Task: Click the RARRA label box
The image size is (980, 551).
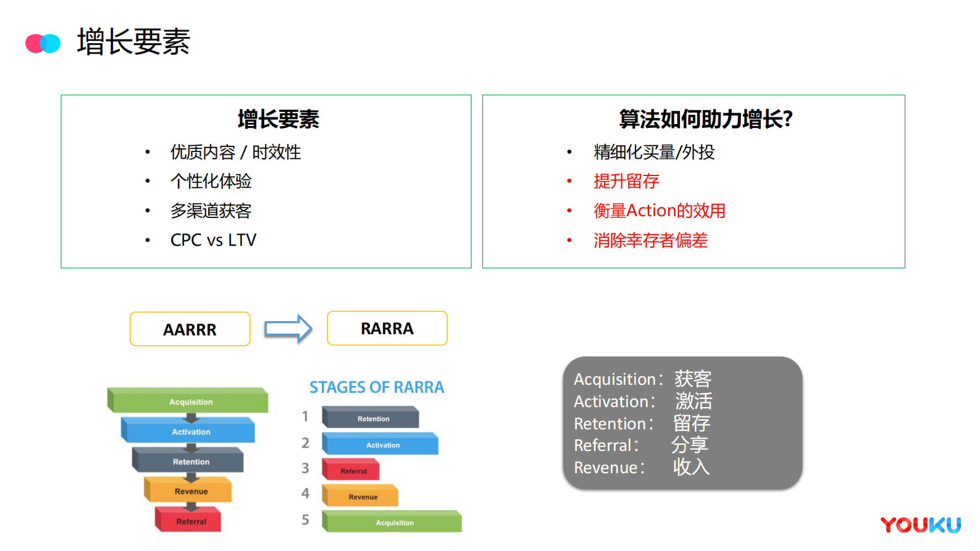Action: pyautogui.click(x=387, y=328)
